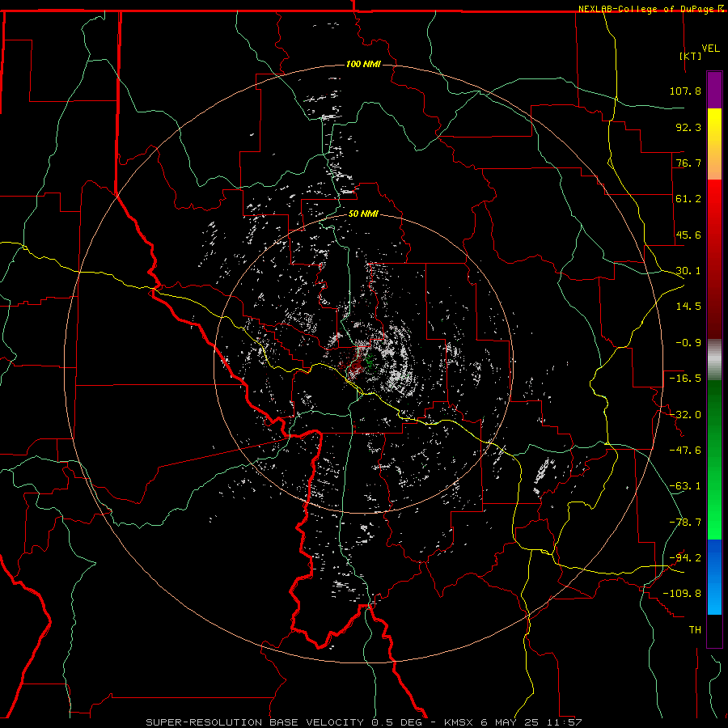Click the green velocity echoes near radar center
This screenshot has height=728, width=728.
370,361
